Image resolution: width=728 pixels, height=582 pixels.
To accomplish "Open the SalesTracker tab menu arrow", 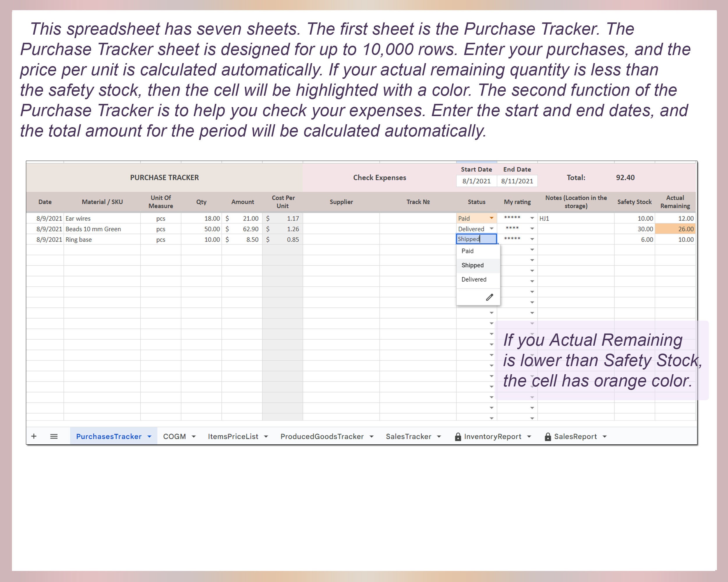I will pyautogui.click(x=439, y=436).
